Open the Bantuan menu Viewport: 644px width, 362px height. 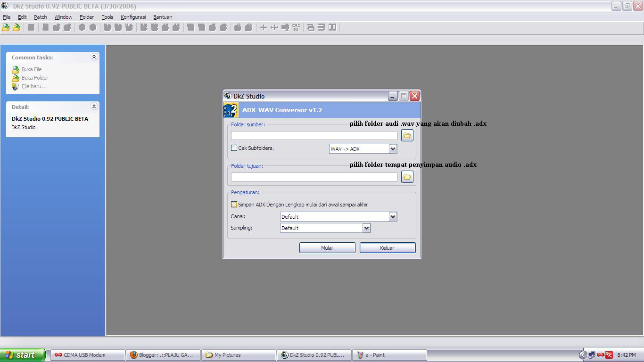[x=163, y=17]
